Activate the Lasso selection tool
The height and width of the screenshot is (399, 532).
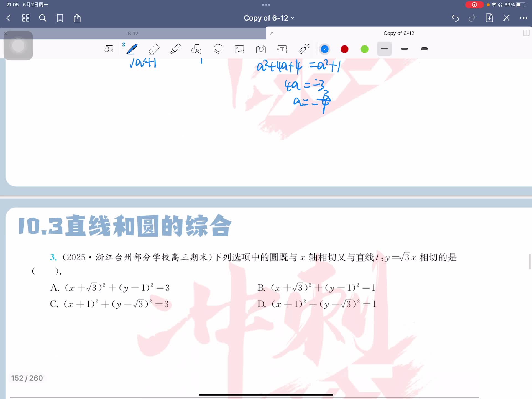coord(218,49)
